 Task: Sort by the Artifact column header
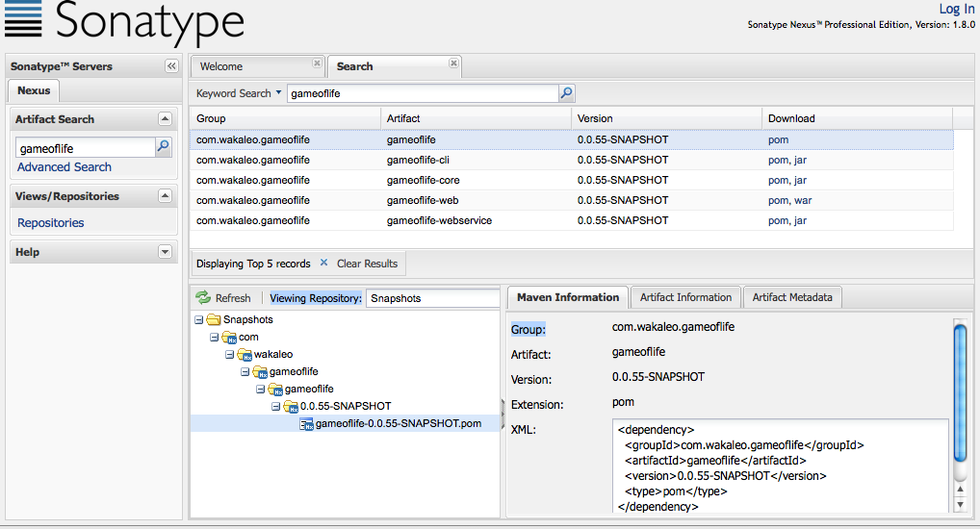pyautogui.click(x=476, y=118)
